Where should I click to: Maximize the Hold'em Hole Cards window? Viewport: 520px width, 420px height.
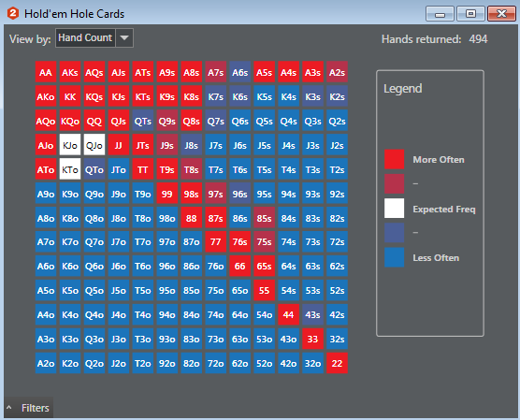tap(470, 14)
